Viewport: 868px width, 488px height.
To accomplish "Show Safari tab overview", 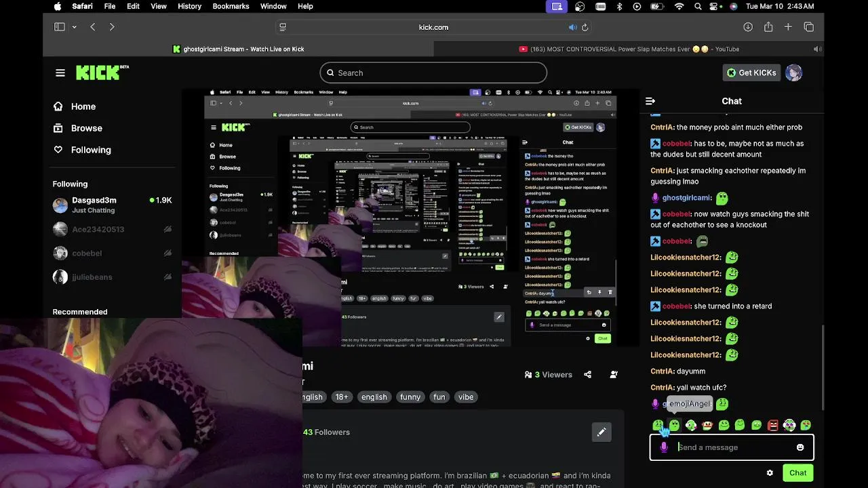I will pos(809,27).
